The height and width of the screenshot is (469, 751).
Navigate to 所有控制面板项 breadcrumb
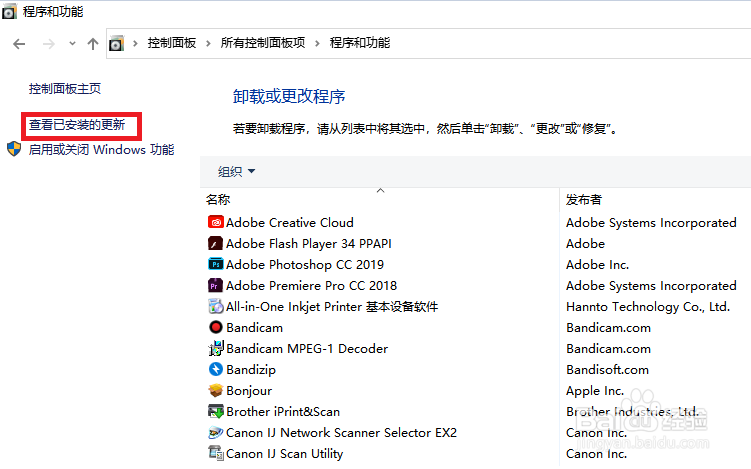click(263, 43)
